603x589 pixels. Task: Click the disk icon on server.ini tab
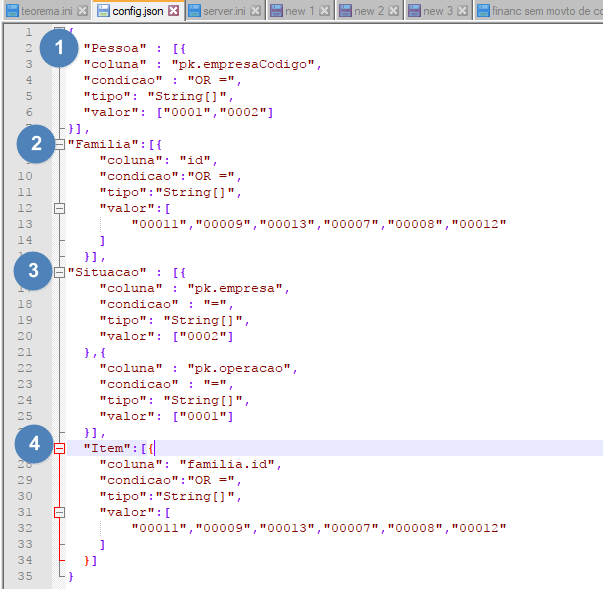(x=195, y=11)
